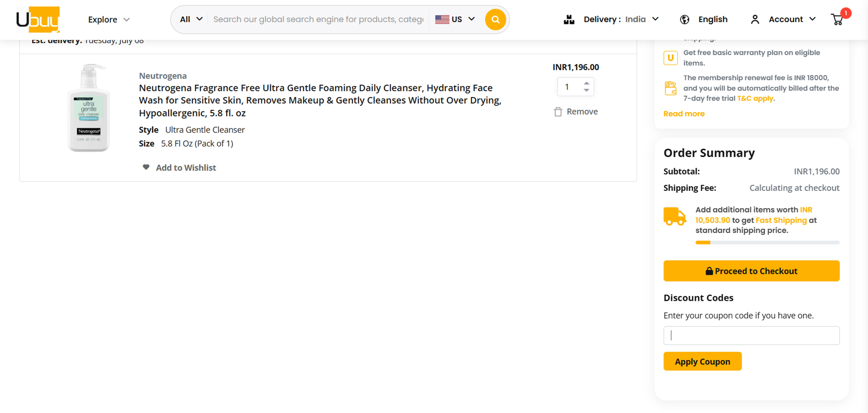This screenshot has height=413, width=868.
Task: Click the Read more link
Action: coord(684,113)
